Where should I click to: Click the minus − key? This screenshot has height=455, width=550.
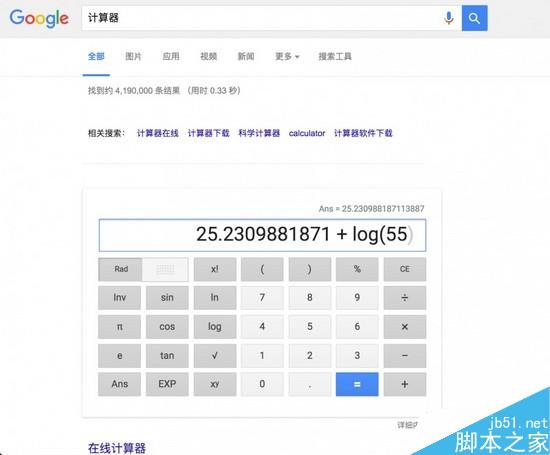click(x=405, y=356)
